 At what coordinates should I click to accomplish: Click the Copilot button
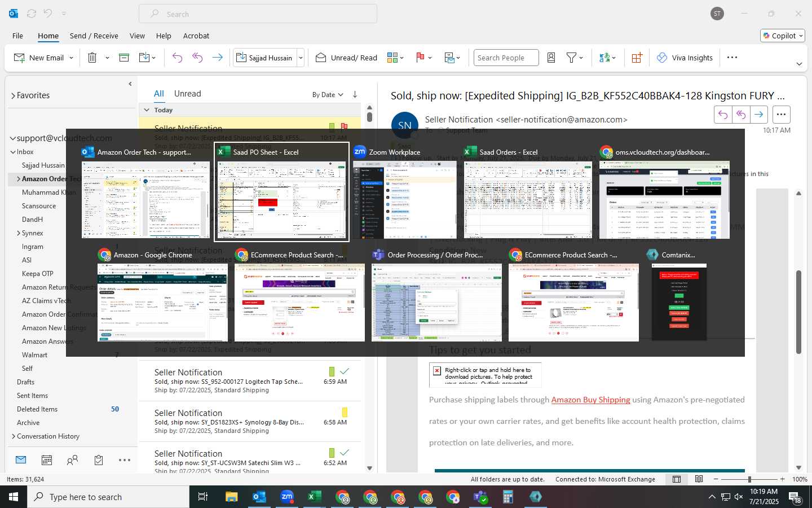pos(783,36)
